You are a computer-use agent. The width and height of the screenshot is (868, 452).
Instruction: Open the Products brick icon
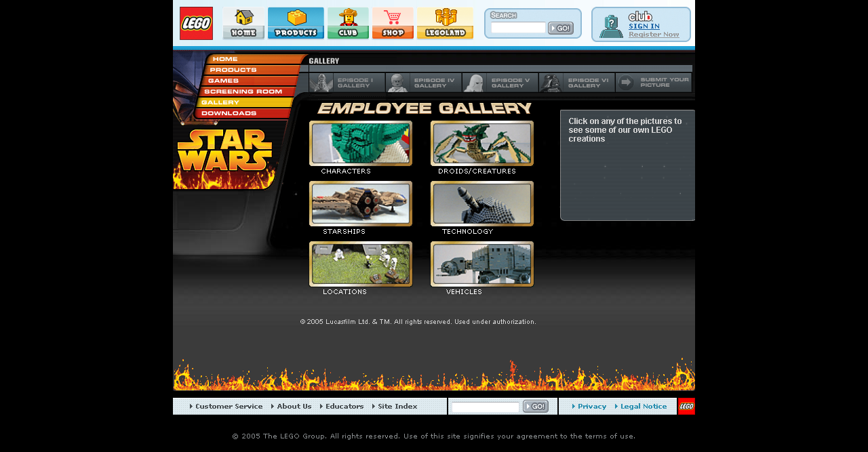pyautogui.click(x=296, y=23)
